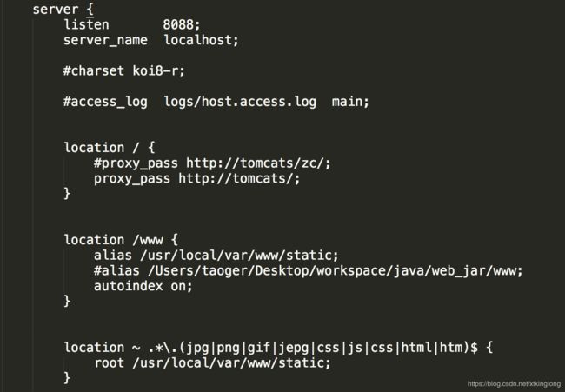
Task: Click the commented alias /Users/taoger path
Action: [308, 270]
